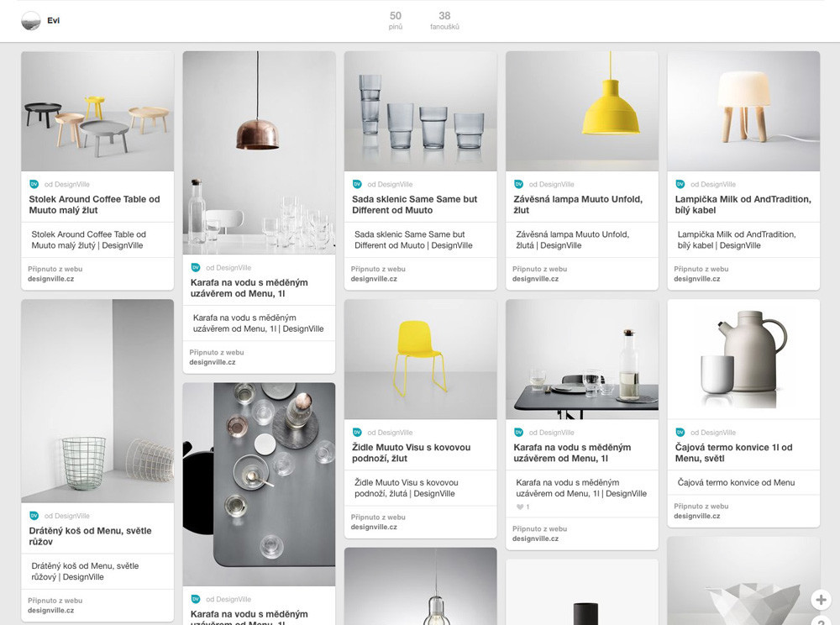
Task: Open the light bulb pendant photo
Action: pos(421,586)
